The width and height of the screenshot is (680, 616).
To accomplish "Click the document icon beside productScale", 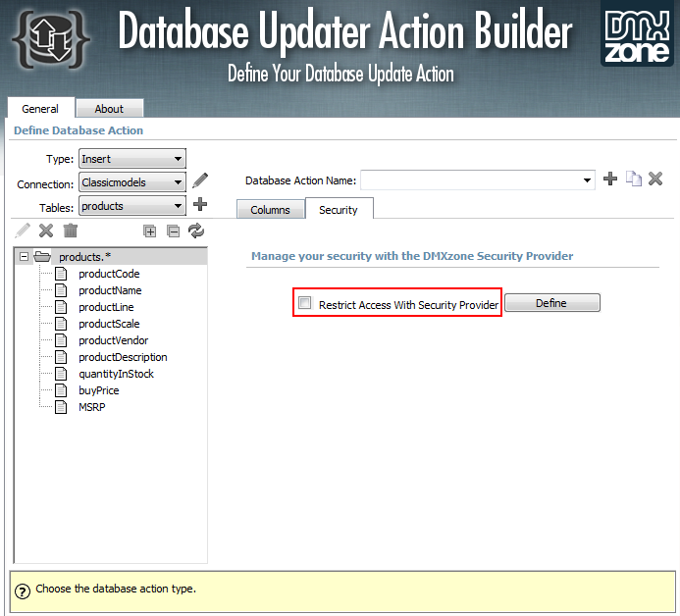I will (61, 324).
